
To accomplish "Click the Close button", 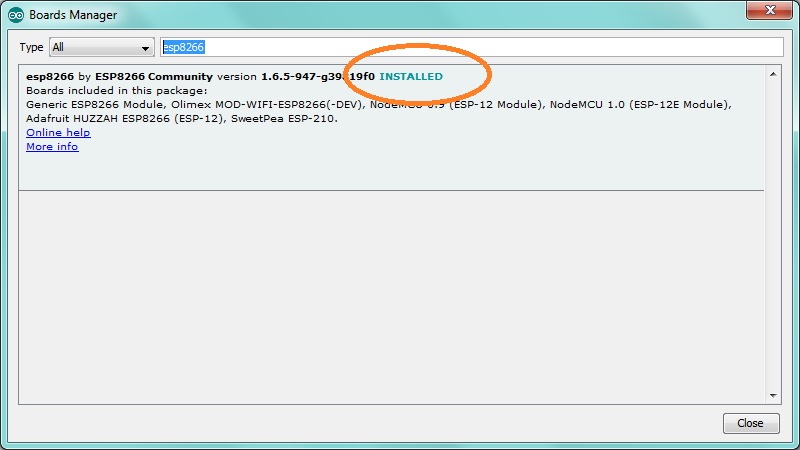I will tap(751, 423).
